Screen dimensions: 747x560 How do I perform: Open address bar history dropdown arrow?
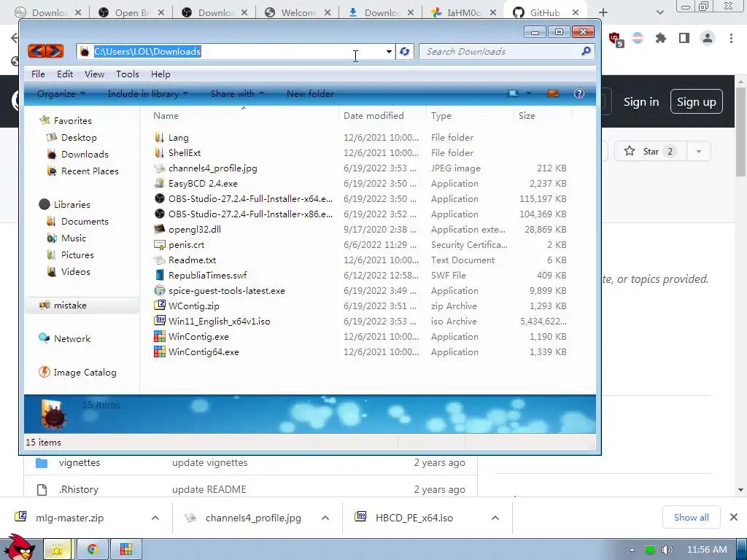click(x=389, y=52)
